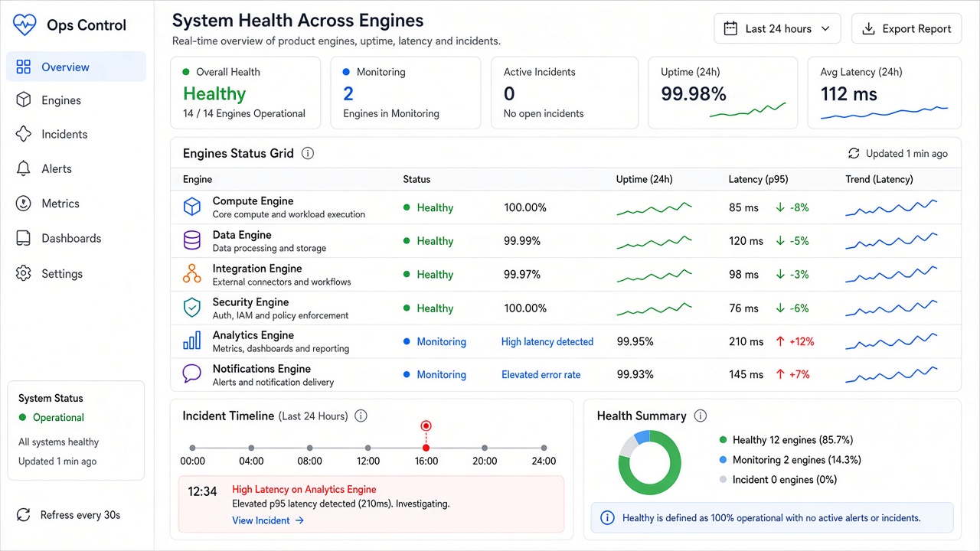Click the 99.98% uptime card value
Screen dimensions: 980x551
pos(694,94)
